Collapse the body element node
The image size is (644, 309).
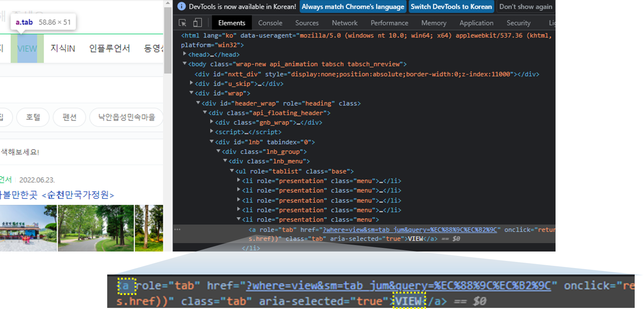click(x=185, y=63)
